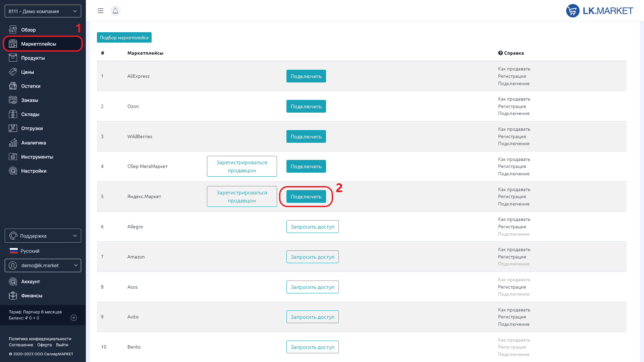Click the Подбор маркетплейса button

[124, 38]
